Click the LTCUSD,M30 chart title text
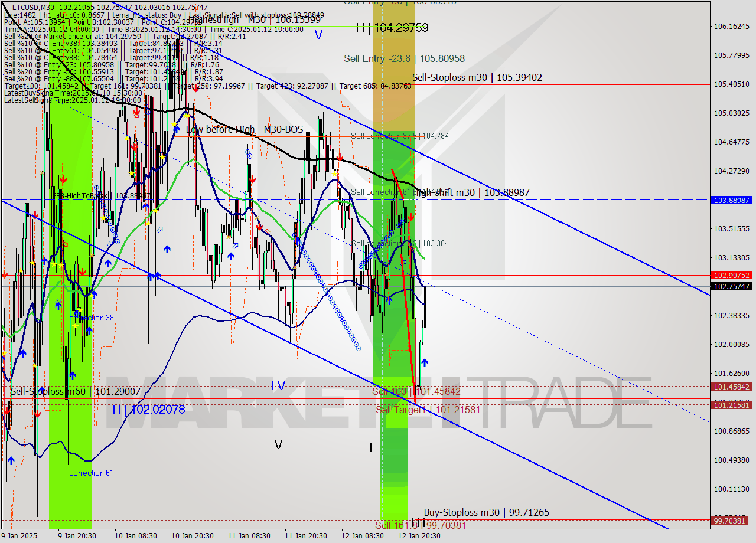 point(32,8)
